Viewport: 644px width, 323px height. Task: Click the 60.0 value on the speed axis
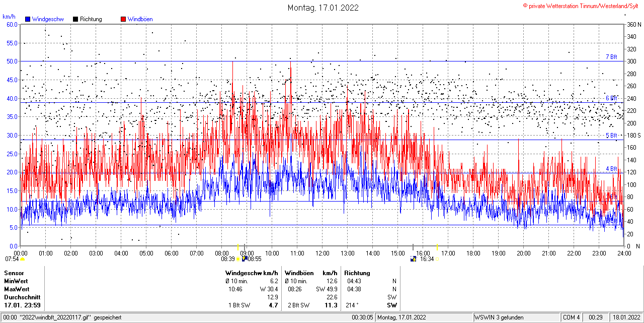[x=12, y=24]
